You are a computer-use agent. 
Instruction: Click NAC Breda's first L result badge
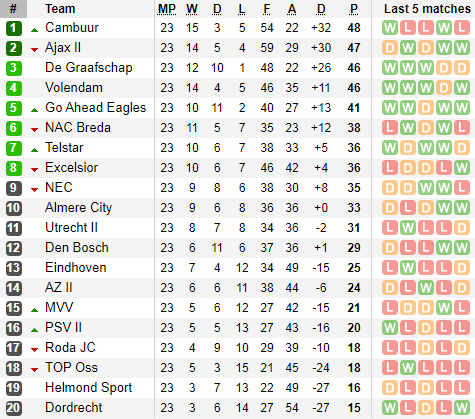(390, 128)
